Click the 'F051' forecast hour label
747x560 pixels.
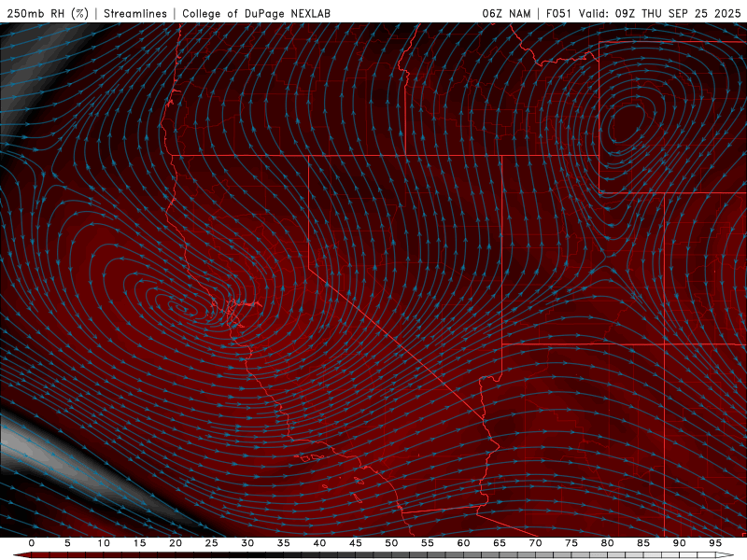click(558, 13)
